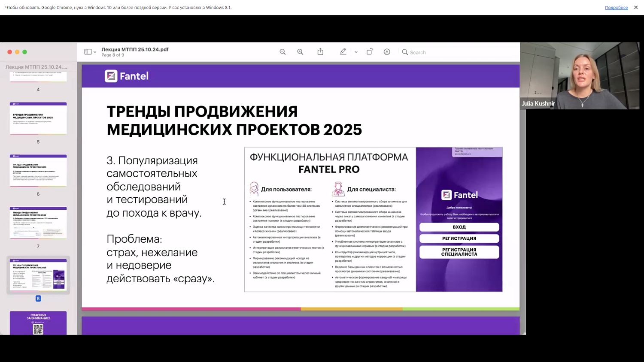The image size is (644, 362).
Task: Click the vertical scrollbar of the PDF view
Action: pyautogui.click(x=523, y=172)
